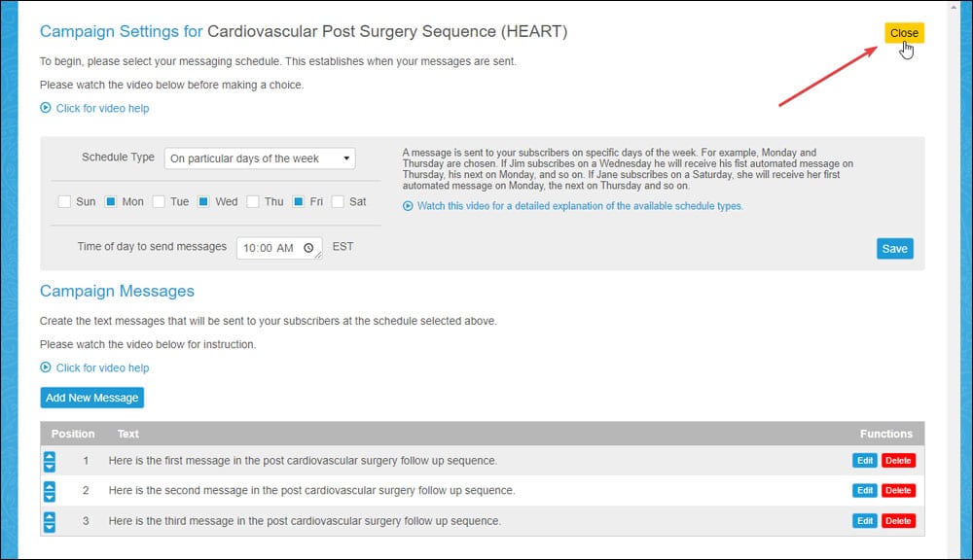
Task: Click play icon beside schedule types video link
Action: pyautogui.click(x=408, y=206)
